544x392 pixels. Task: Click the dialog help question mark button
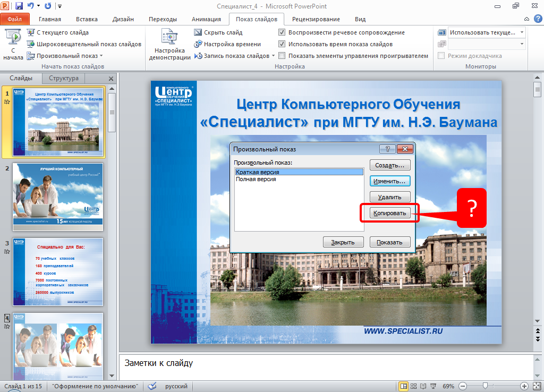(x=388, y=149)
